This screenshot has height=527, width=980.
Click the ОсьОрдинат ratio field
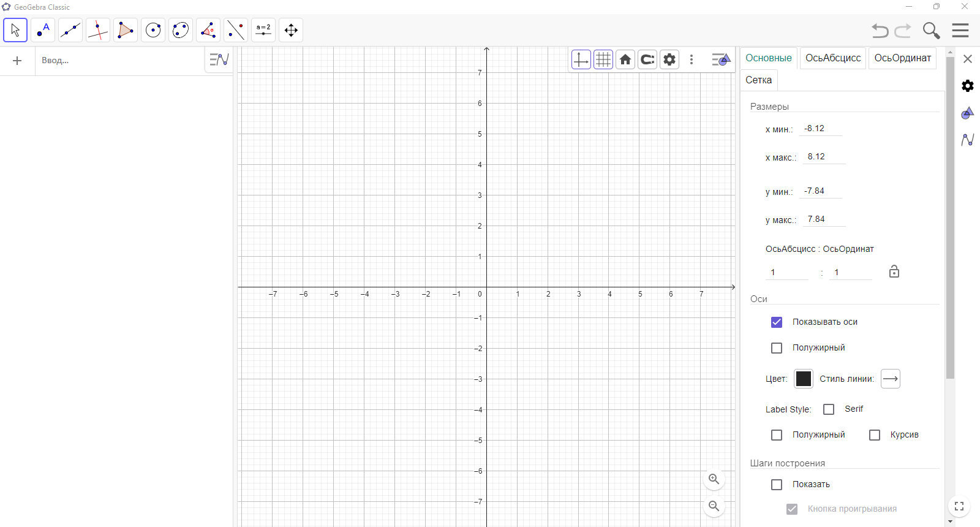coord(851,273)
